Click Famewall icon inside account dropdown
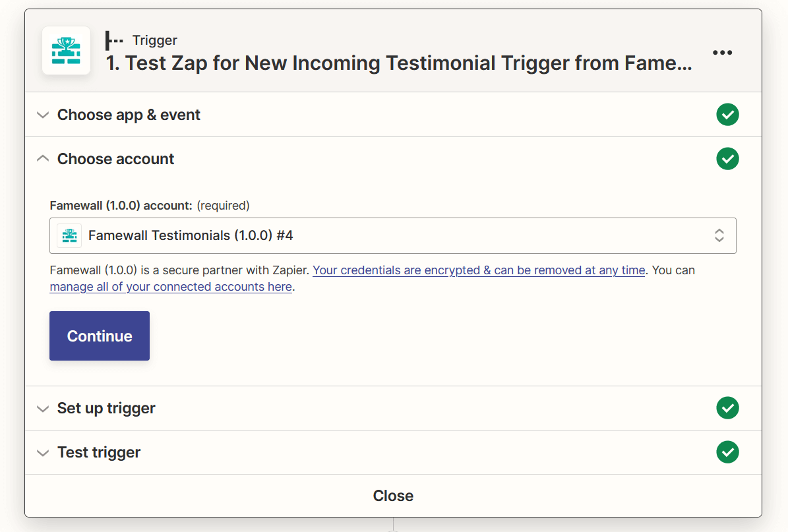Image resolution: width=788 pixels, height=532 pixels. point(69,235)
